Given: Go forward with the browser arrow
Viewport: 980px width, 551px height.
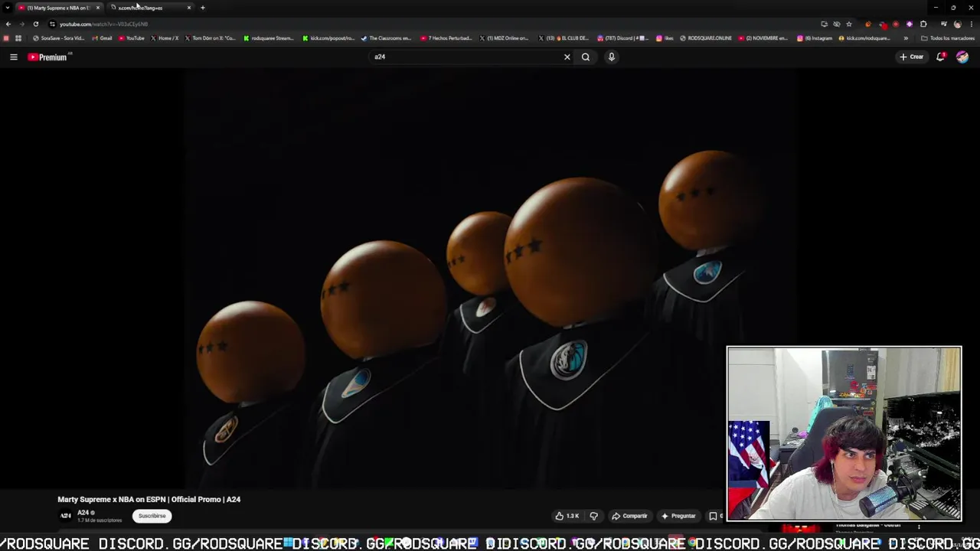Looking at the screenshot, I should coord(21,24).
